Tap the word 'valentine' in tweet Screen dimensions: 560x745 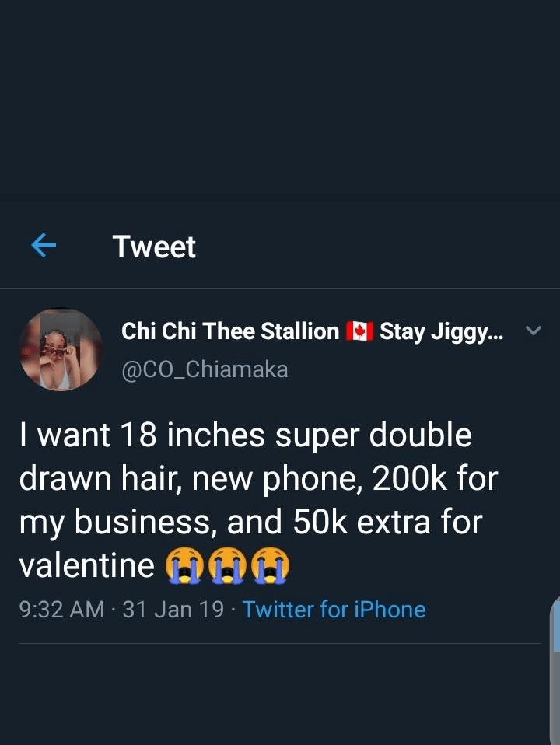click(x=86, y=565)
